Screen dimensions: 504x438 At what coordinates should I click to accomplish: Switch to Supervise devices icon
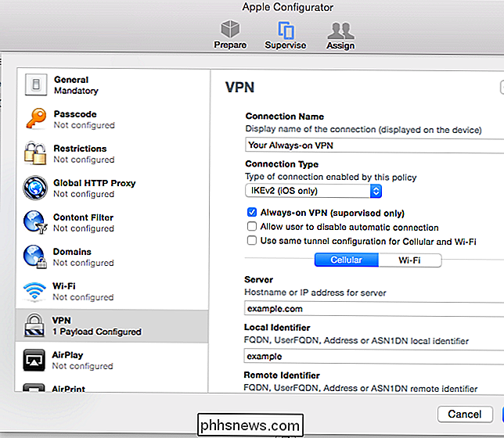[x=286, y=30]
